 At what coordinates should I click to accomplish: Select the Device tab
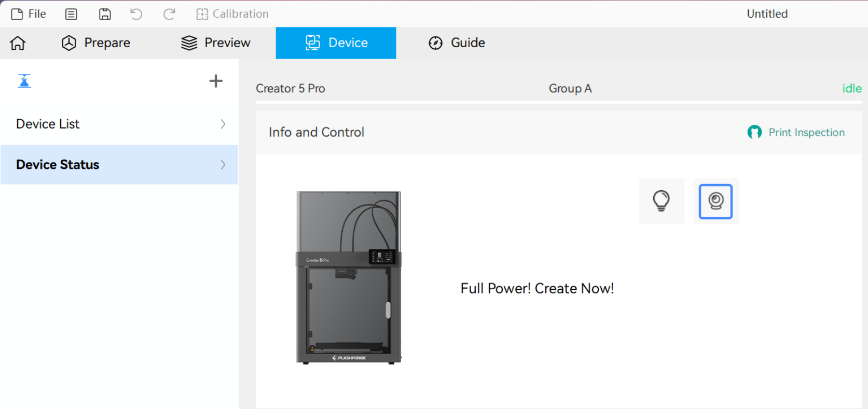[336, 43]
